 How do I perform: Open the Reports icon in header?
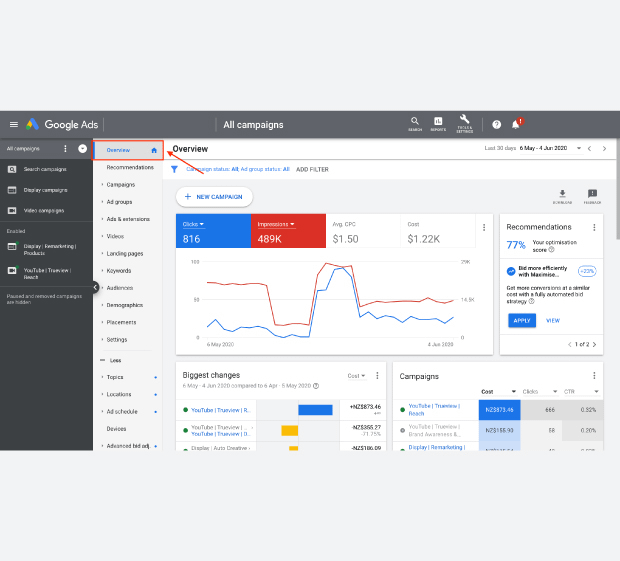click(x=438, y=123)
